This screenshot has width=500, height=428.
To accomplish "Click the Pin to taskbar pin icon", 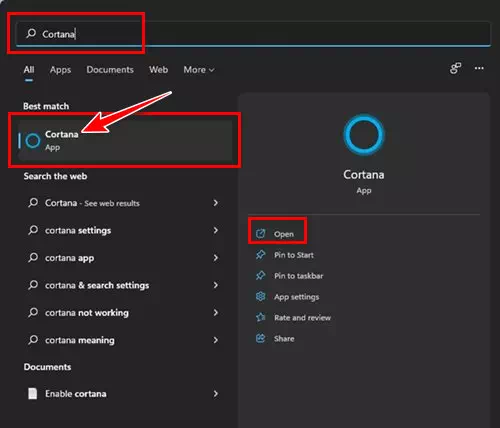I will pos(260,276).
